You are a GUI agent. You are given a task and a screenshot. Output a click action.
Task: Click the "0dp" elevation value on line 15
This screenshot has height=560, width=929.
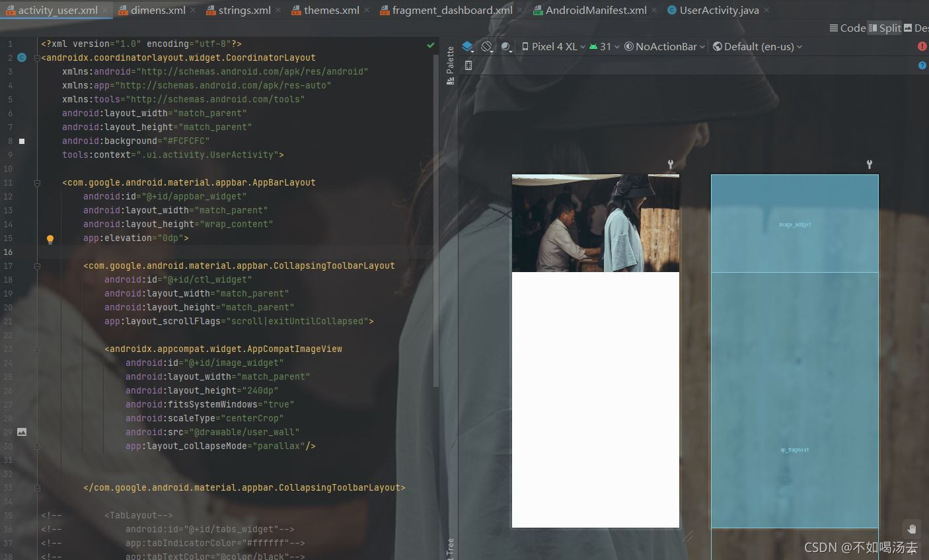pos(170,238)
